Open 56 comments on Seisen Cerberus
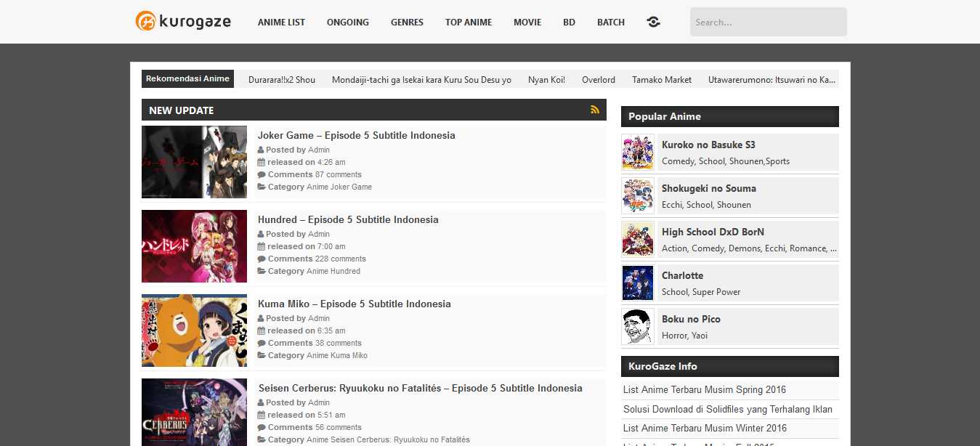This screenshot has height=446, width=980. click(x=339, y=427)
